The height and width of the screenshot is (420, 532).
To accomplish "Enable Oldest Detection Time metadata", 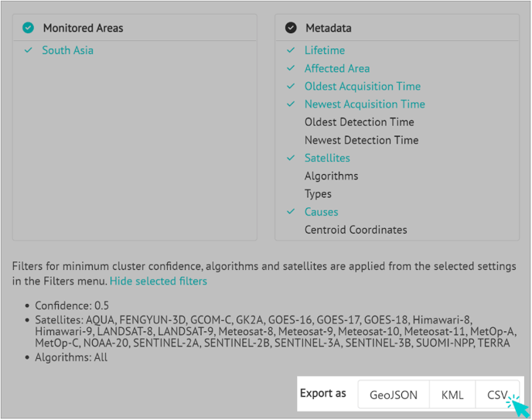I will [359, 122].
